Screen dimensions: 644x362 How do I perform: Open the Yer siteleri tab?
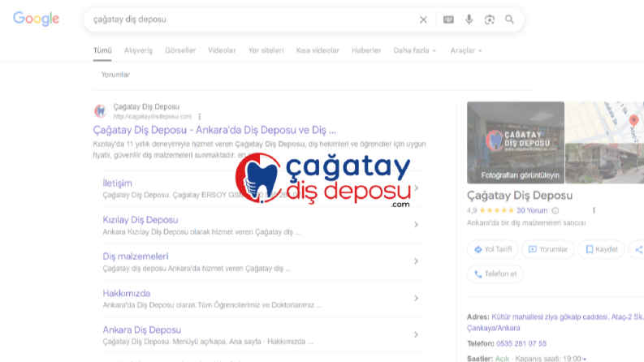[x=266, y=50]
